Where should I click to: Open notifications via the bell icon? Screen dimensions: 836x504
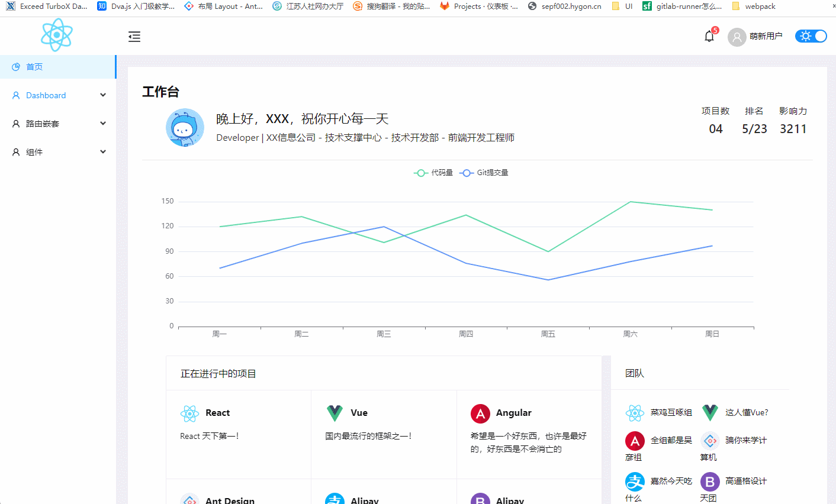coord(709,37)
